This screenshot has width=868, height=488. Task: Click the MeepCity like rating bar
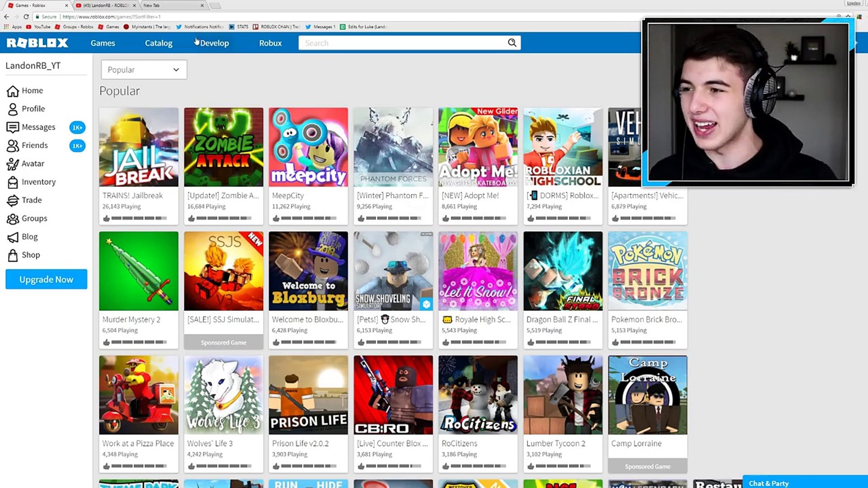click(x=308, y=218)
